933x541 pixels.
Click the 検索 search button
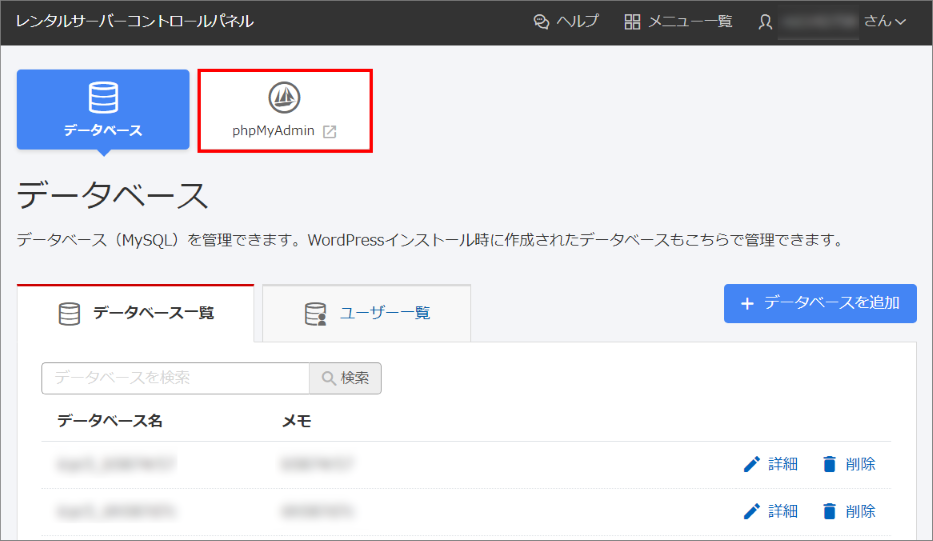click(346, 378)
